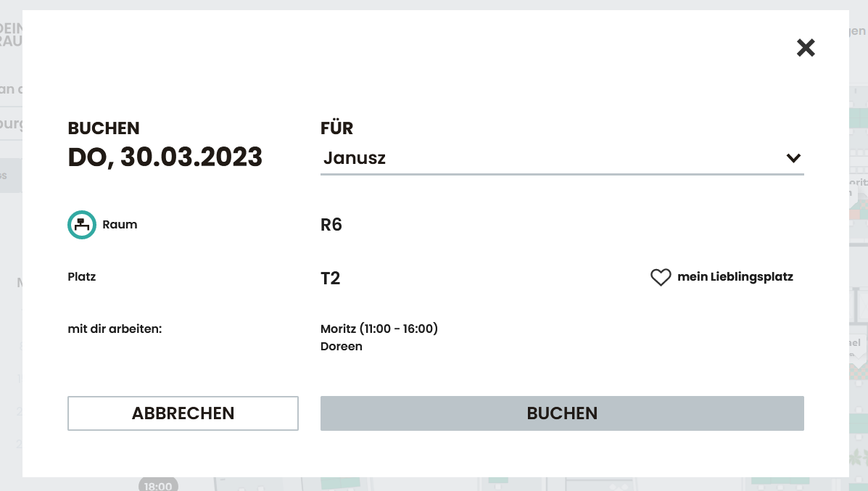
Task: Click the 'mit dir arbeiten:' label
Action: 115,329
